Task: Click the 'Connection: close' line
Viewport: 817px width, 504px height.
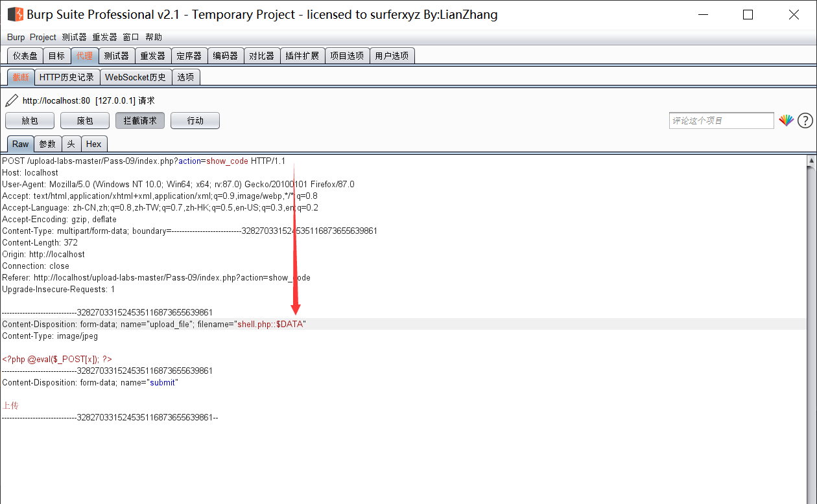Action: pos(36,266)
